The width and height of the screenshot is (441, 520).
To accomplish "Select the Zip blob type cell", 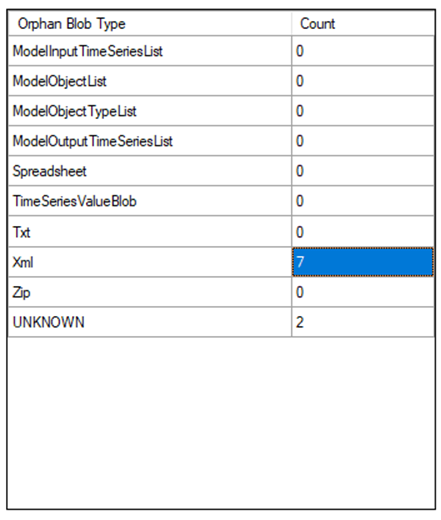I will coord(150,292).
